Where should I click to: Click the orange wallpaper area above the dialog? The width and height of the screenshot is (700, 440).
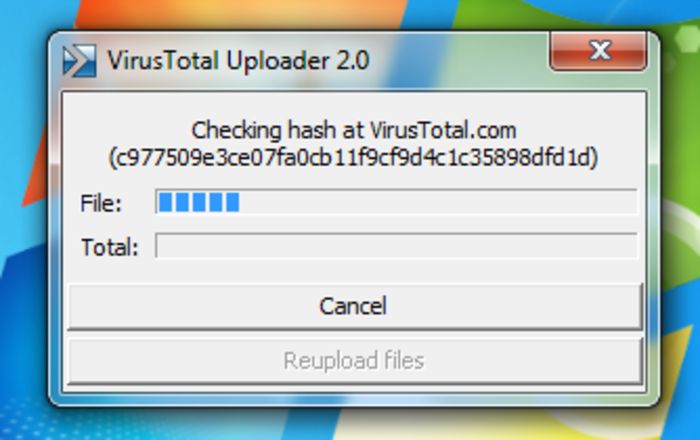pyautogui.click(x=223, y=13)
